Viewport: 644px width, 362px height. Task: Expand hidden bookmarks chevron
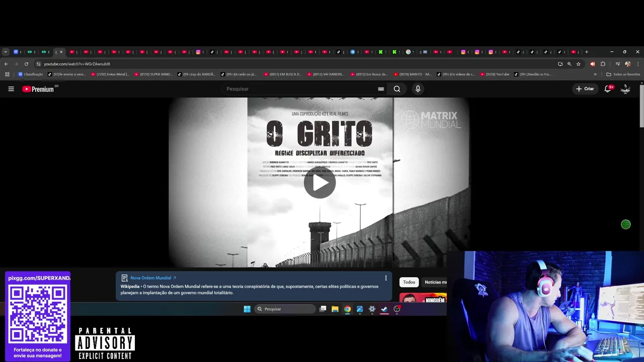click(x=595, y=74)
